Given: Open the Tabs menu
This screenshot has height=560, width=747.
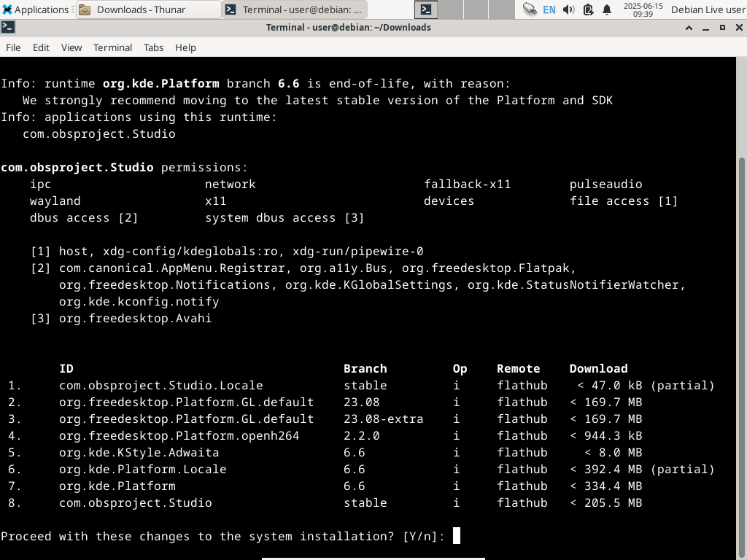Looking at the screenshot, I should (153, 47).
